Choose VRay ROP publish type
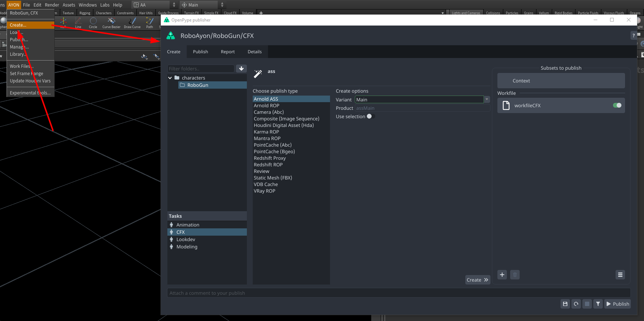 [x=291, y=191]
